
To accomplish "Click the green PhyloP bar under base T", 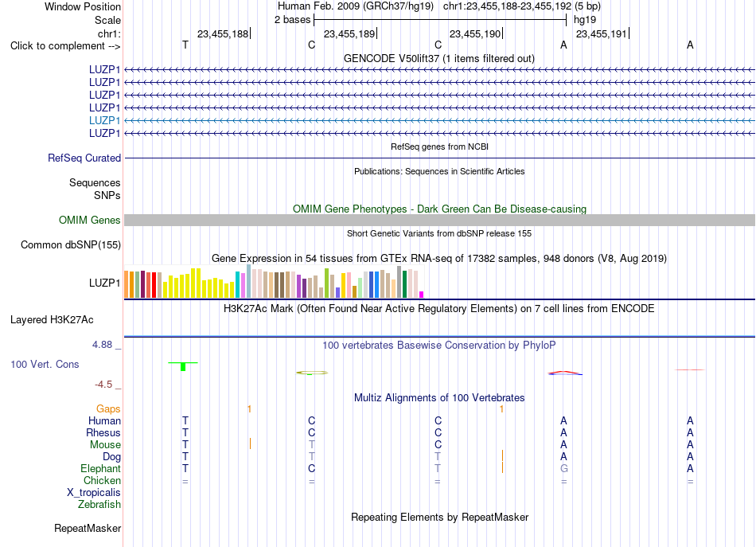I will 183,366.
